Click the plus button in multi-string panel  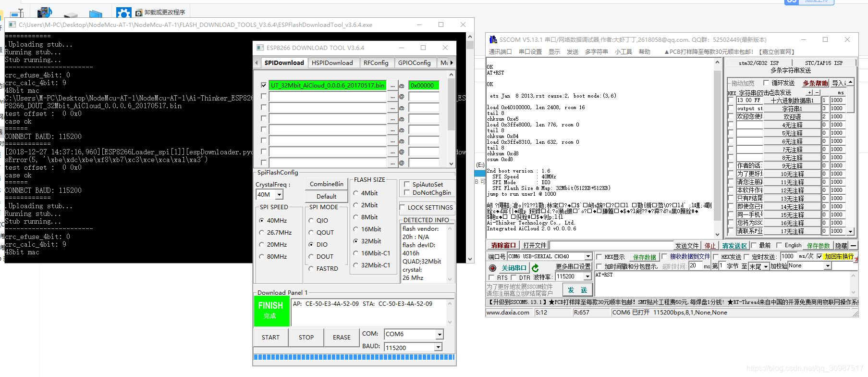pyautogui.click(x=810, y=92)
